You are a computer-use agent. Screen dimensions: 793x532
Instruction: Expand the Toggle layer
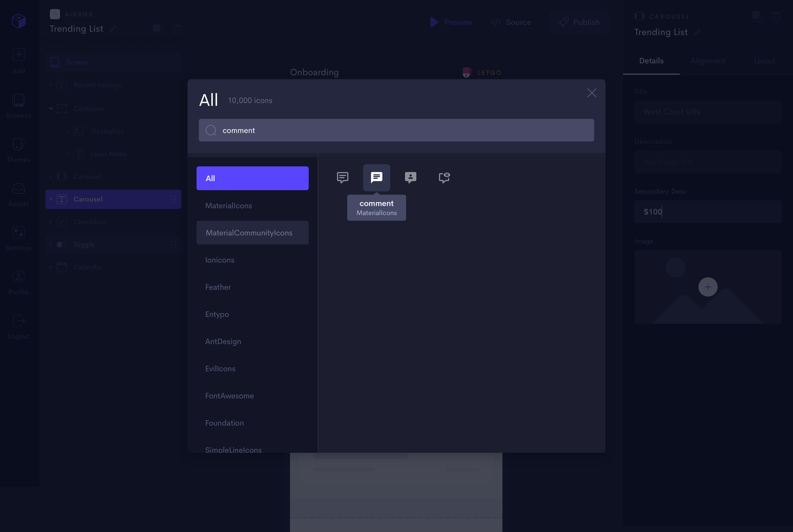click(51, 244)
